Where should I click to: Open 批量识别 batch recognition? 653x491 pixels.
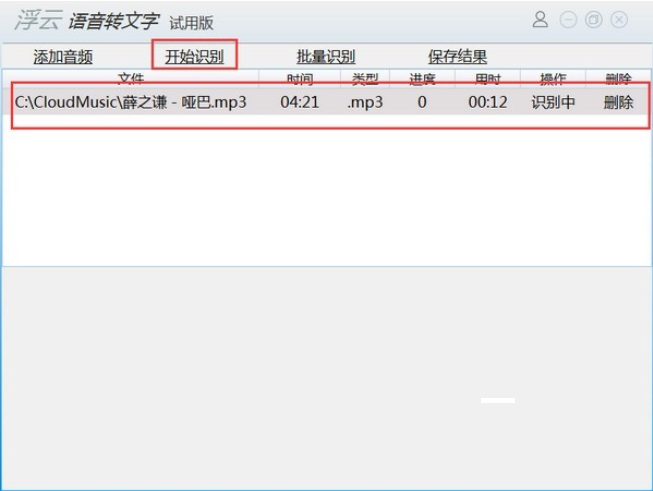point(326,57)
